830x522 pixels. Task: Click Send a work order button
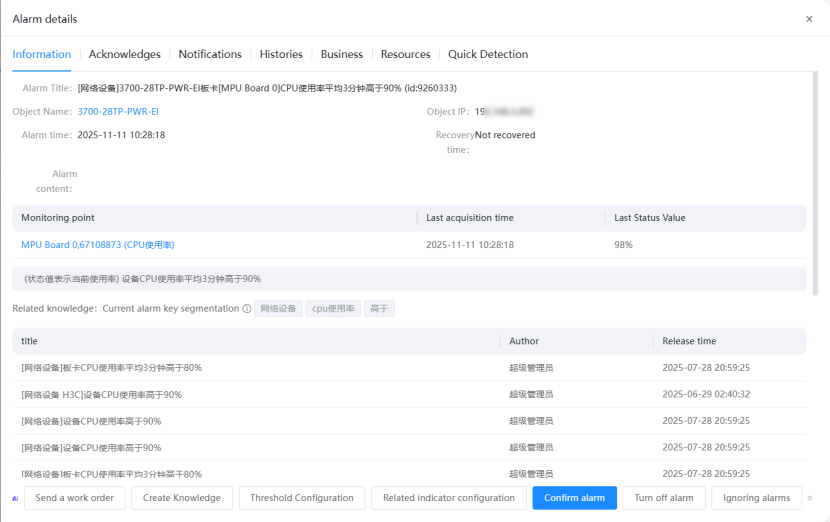coord(75,498)
